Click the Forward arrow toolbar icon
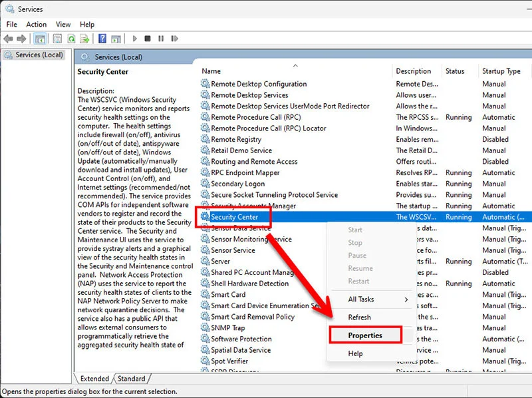Viewport: 532px width, 398px height. pos(21,39)
